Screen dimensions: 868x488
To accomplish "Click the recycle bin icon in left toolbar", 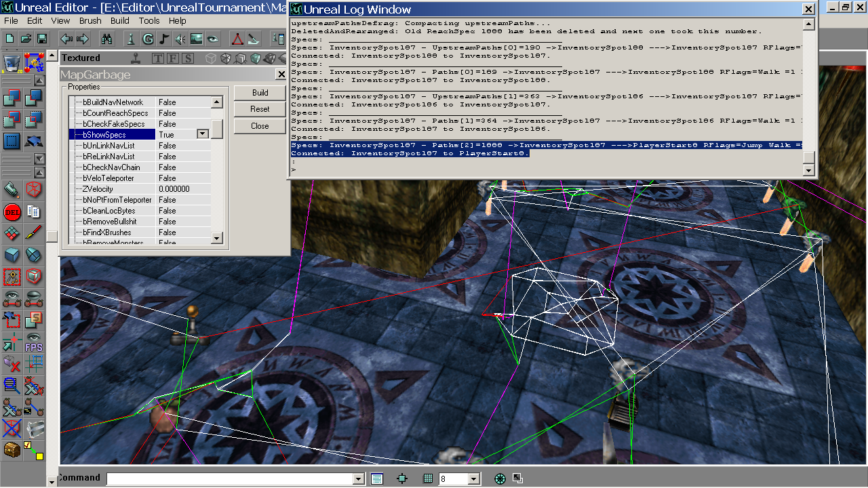I will click(12, 63).
